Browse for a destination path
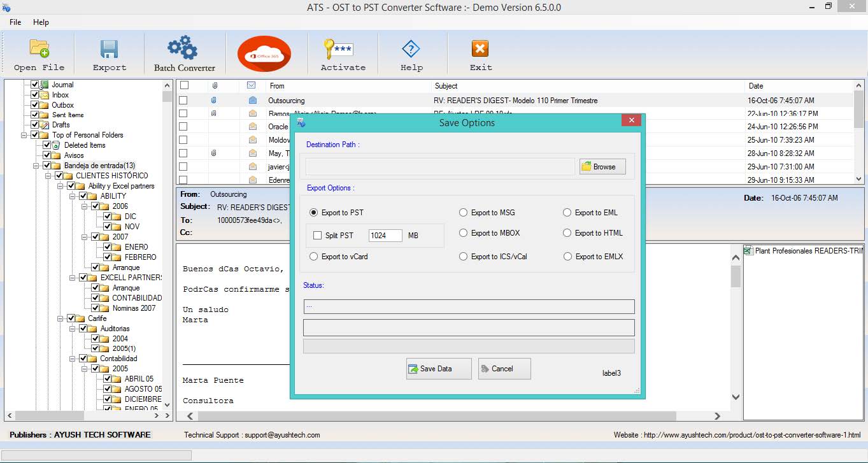The image size is (868, 463). pos(601,166)
